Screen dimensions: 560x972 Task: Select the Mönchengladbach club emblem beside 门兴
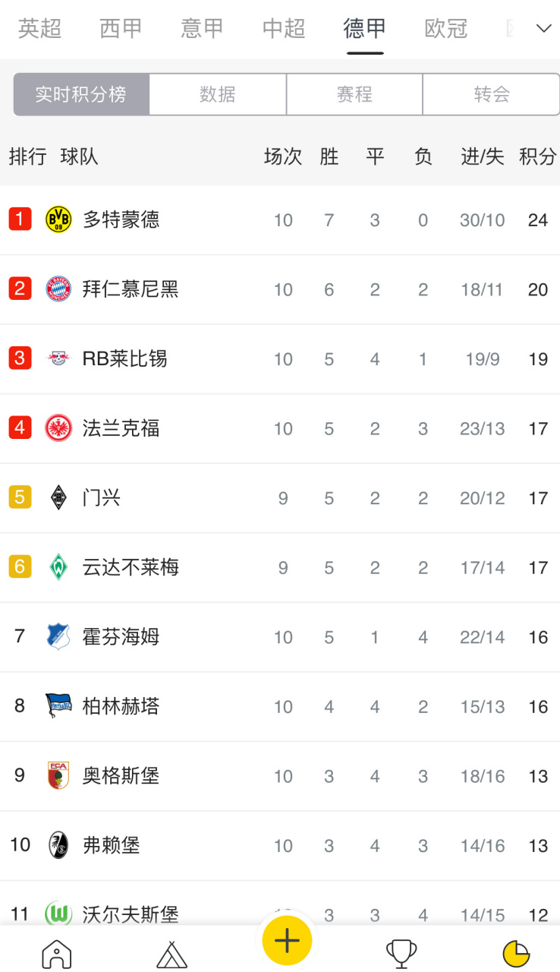click(58, 497)
